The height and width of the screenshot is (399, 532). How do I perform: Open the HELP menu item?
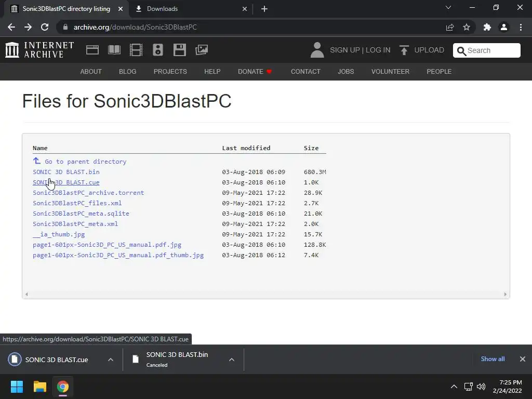click(212, 72)
